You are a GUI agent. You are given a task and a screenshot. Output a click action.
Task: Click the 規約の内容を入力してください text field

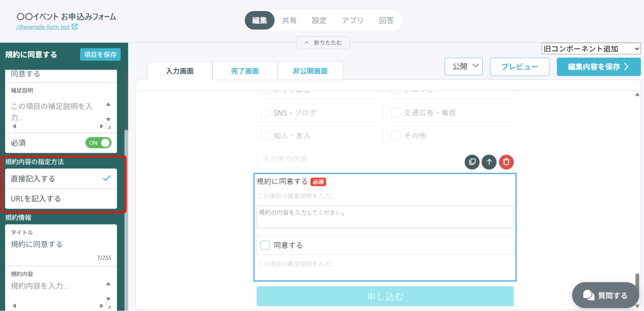point(385,217)
